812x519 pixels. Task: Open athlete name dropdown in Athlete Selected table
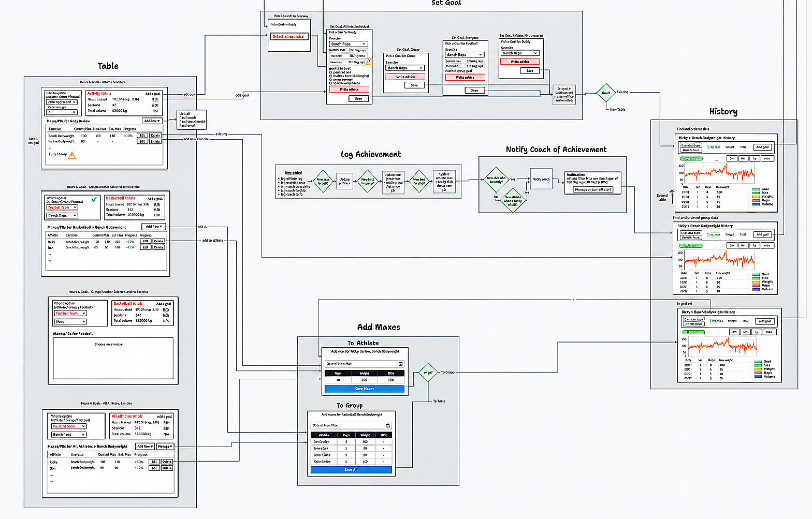pos(62,102)
